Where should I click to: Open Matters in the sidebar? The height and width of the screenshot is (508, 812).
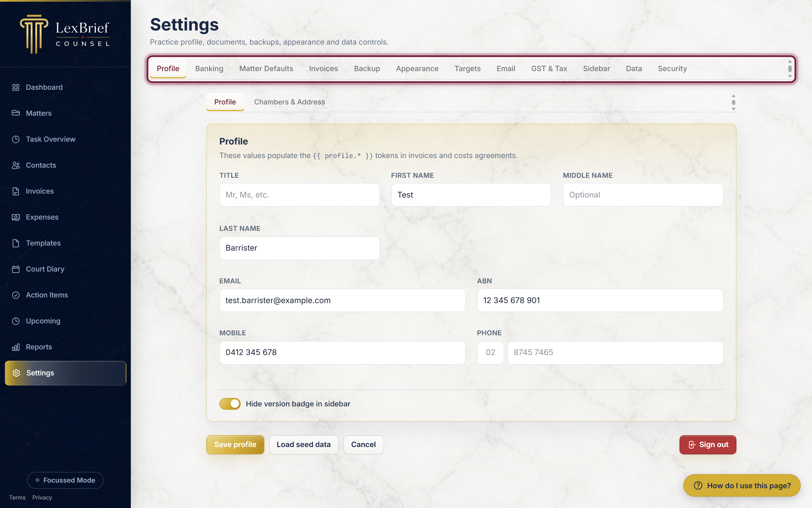coord(65,113)
